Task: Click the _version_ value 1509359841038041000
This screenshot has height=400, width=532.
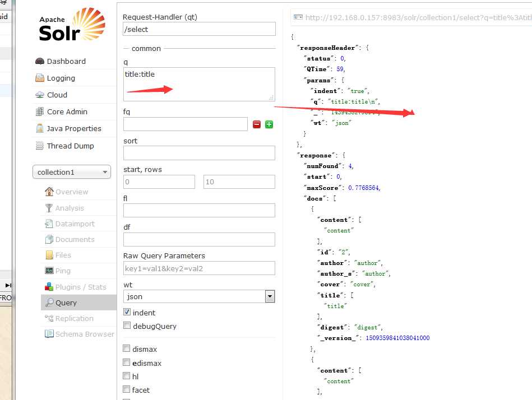Action: coord(397,338)
